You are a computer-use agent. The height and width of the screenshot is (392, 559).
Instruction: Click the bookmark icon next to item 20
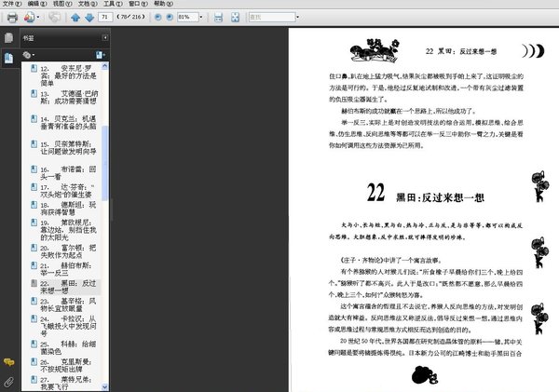point(34,248)
